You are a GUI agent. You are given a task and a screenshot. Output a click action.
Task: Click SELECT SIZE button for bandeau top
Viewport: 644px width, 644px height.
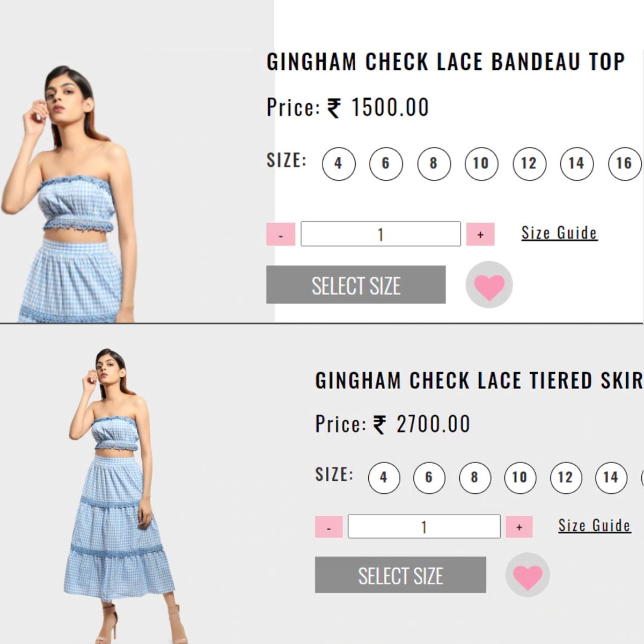click(x=356, y=284)
